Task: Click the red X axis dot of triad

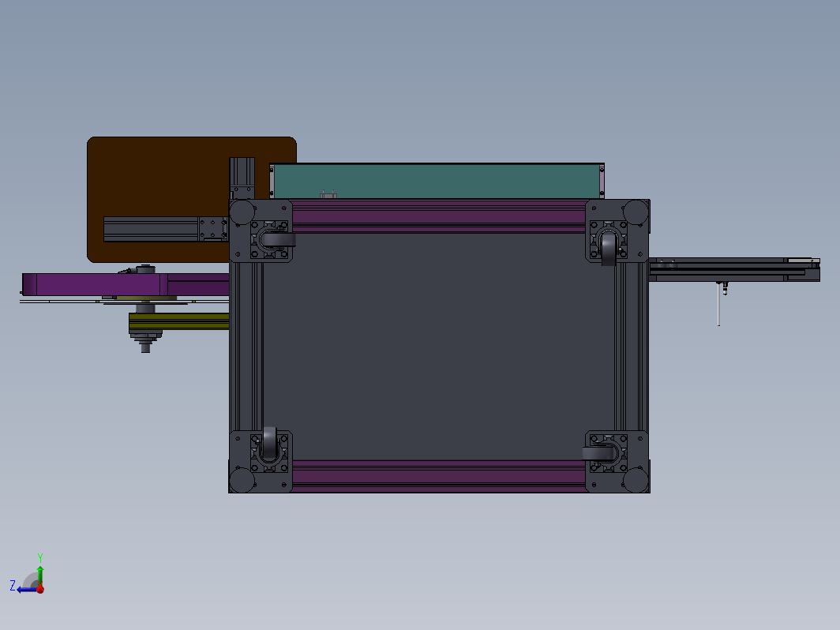Action: pos(40,589)
